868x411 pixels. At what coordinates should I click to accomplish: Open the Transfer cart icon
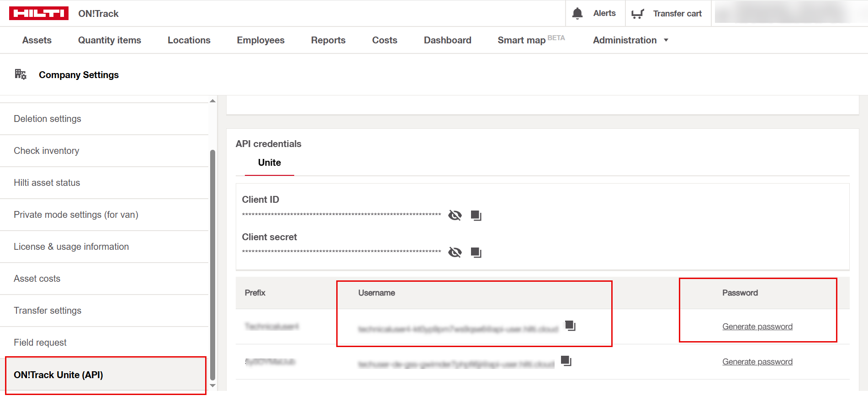(x=637, y=14)
